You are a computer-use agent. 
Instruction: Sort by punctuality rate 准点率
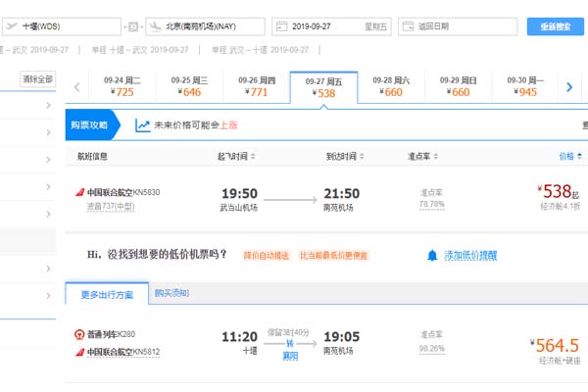point(422,156)
